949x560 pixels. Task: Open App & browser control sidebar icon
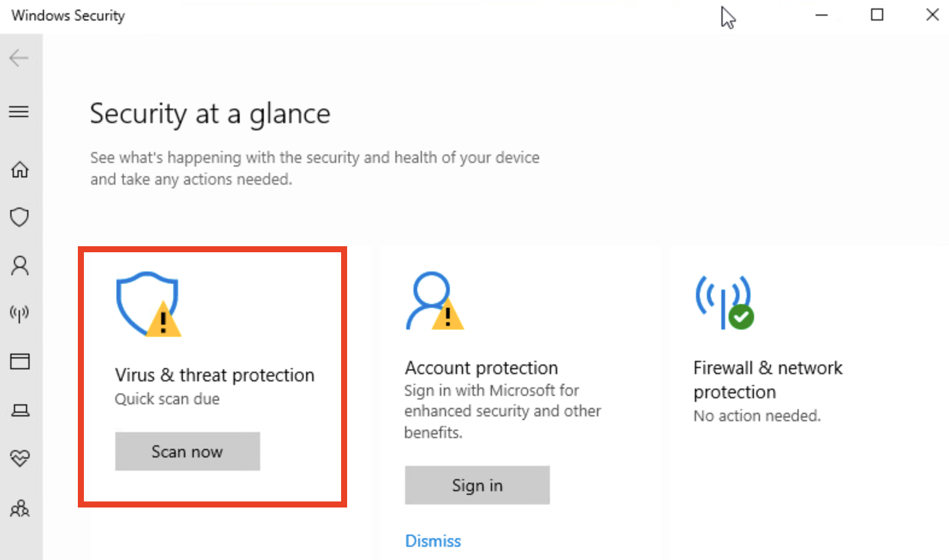pyautogui.click(x=20, y=361)
